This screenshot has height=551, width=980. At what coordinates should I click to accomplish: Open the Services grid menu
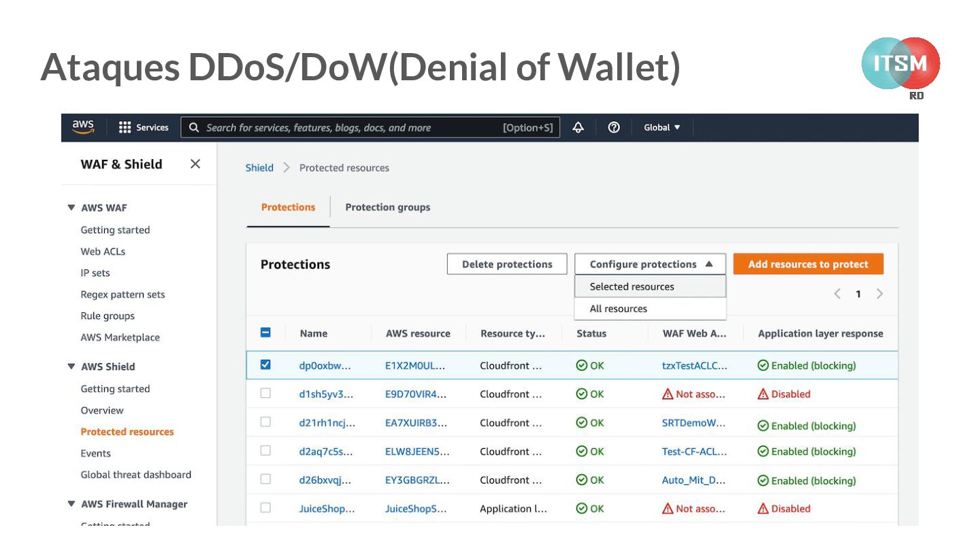pos(144,127)
